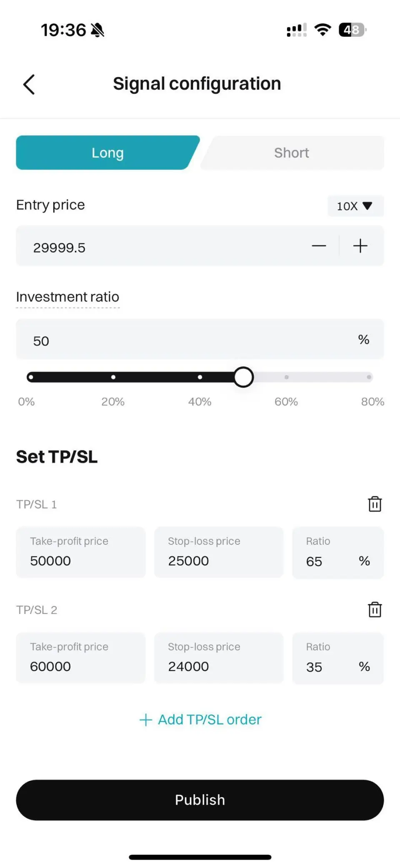This screenshot has width=400, height=868.
Task: Edit TP/SL 1 take-profit price 50000
Action: click(x=81, y=552)
